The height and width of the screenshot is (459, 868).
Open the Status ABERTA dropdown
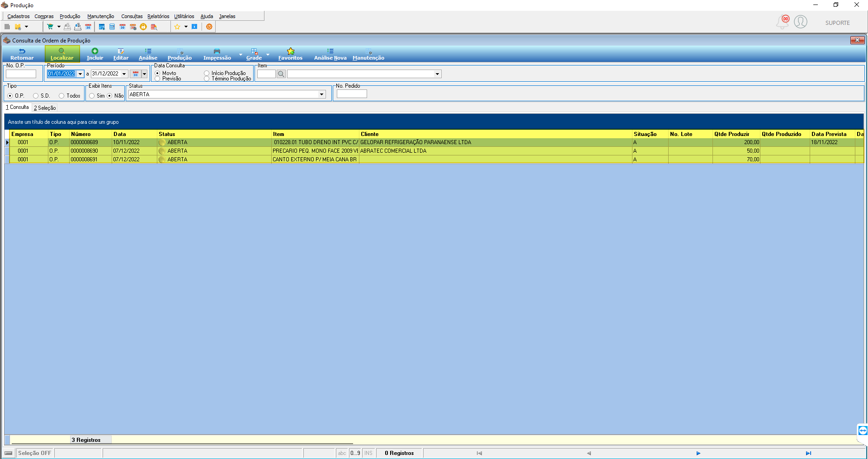pyautogui.click(x=322, y=94)
